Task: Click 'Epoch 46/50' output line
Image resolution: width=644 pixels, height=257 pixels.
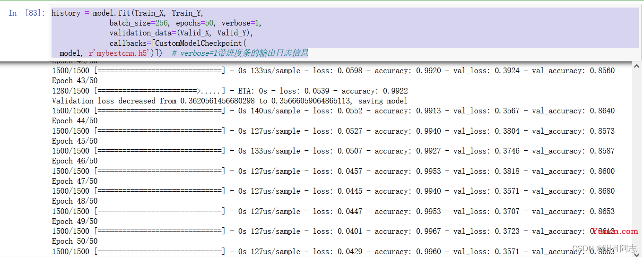Action: 75,161
